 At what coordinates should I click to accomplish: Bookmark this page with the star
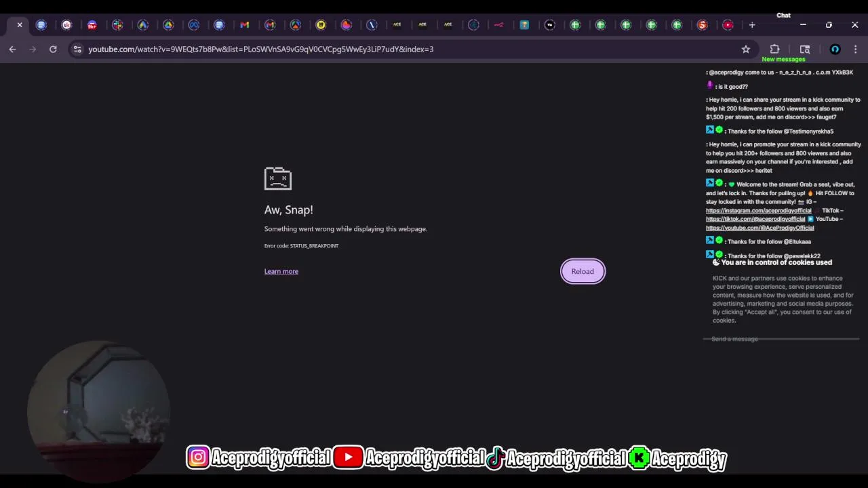pyautogui.click(x=746, y=49)
